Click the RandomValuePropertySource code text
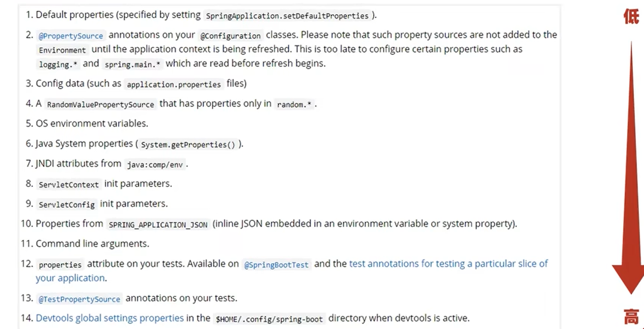 click(x=100, y=104)
